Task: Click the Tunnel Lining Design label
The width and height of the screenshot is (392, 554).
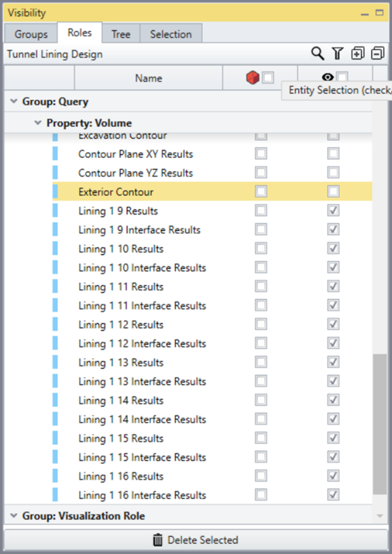Action: click(55, 55)
